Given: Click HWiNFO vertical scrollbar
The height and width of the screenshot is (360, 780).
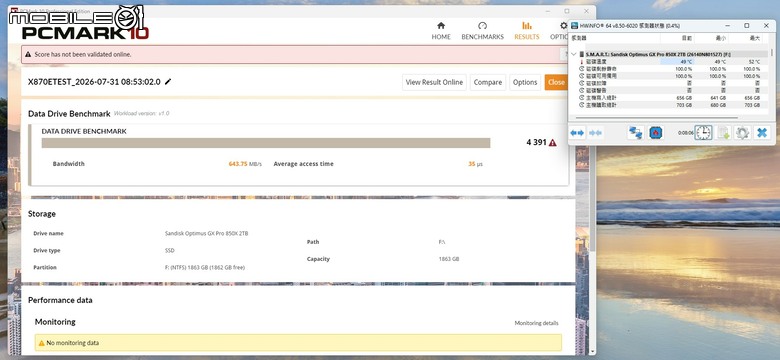Looking at the screenshot, I should [771, 54].
